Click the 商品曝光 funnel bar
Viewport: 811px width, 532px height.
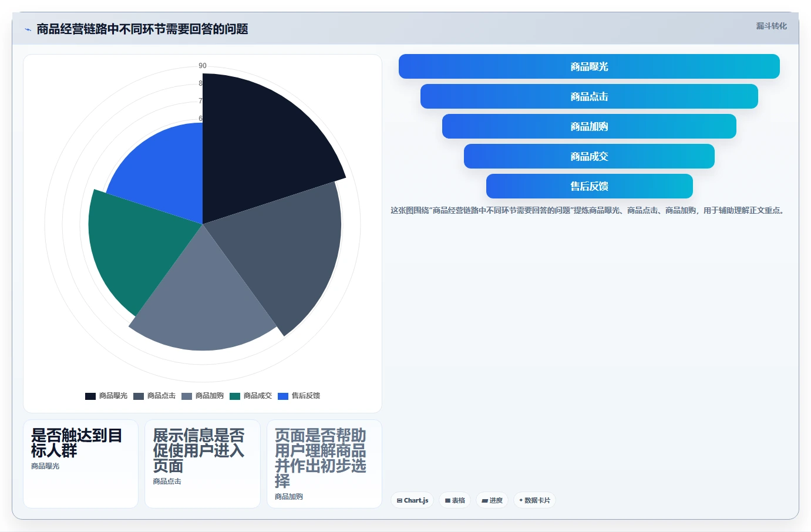tap(589, 66)
